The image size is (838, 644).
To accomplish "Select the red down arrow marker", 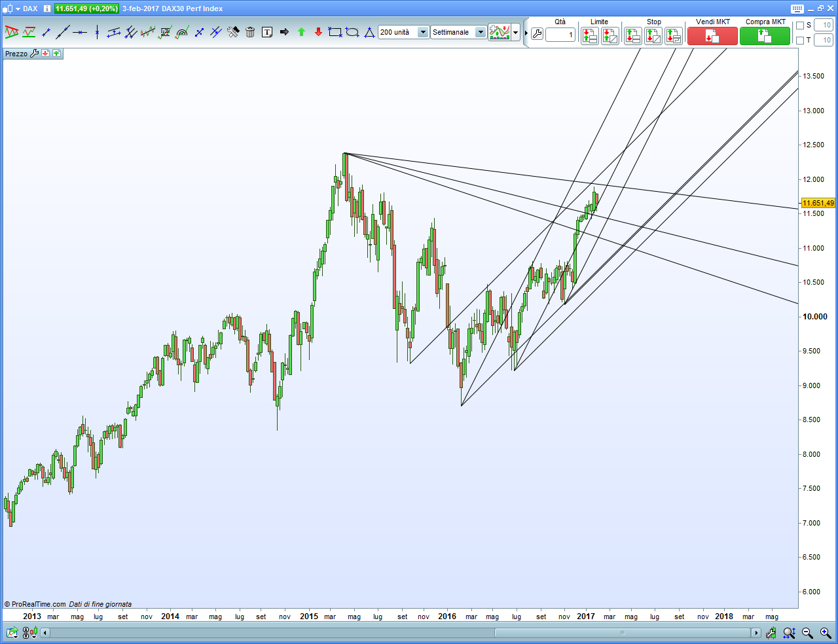I will pos(318,32).
